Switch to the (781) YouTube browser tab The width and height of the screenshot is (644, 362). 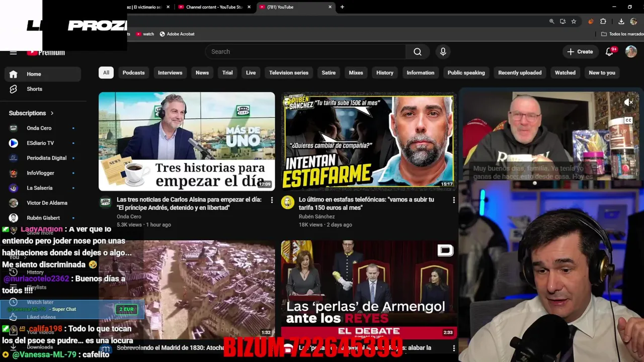[294, 7]
